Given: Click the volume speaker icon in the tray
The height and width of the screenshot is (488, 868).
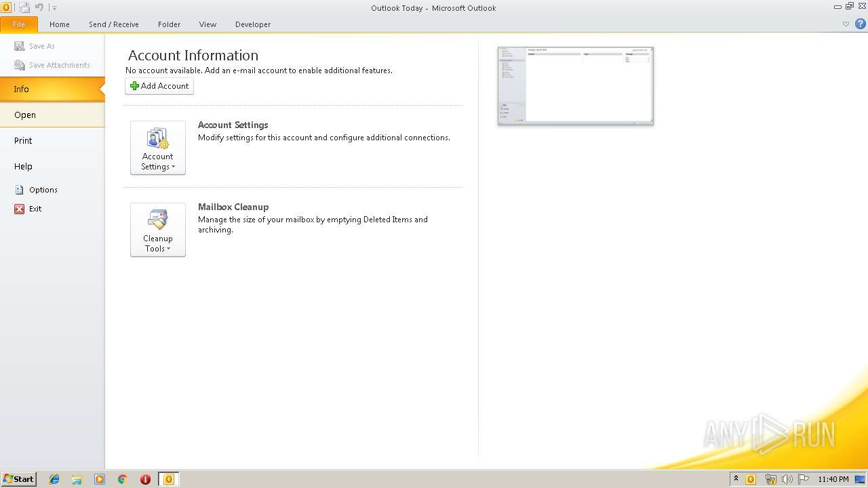Looking at the screenshot, I should tap(787, 479).
